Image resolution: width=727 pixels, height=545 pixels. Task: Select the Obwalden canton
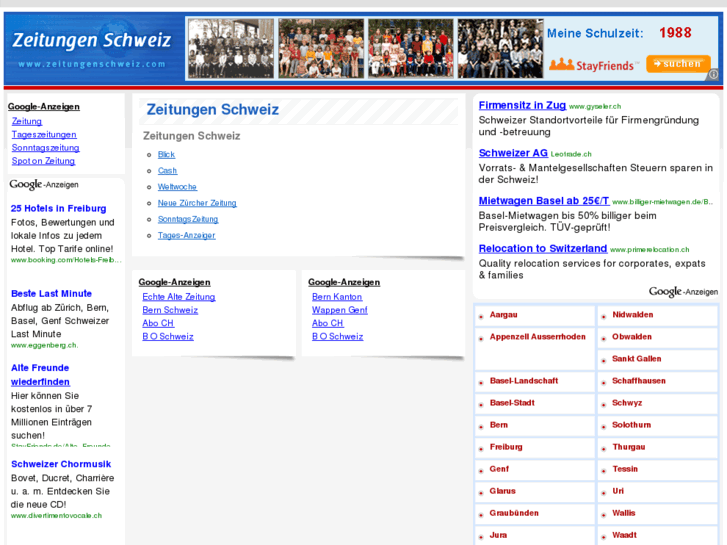[631, 337]
